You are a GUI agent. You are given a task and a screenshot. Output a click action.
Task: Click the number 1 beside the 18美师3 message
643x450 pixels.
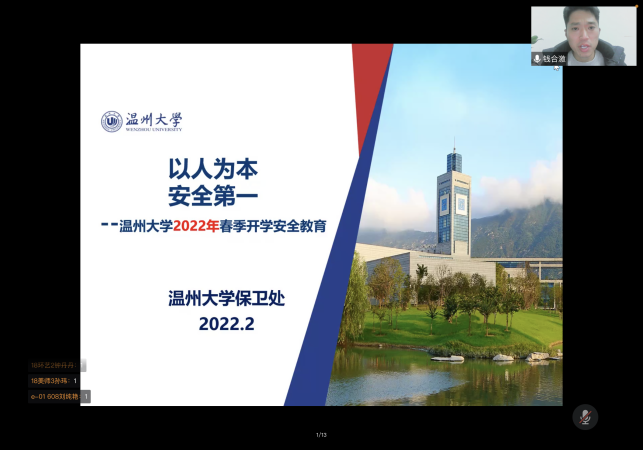(x=75, y=380)
